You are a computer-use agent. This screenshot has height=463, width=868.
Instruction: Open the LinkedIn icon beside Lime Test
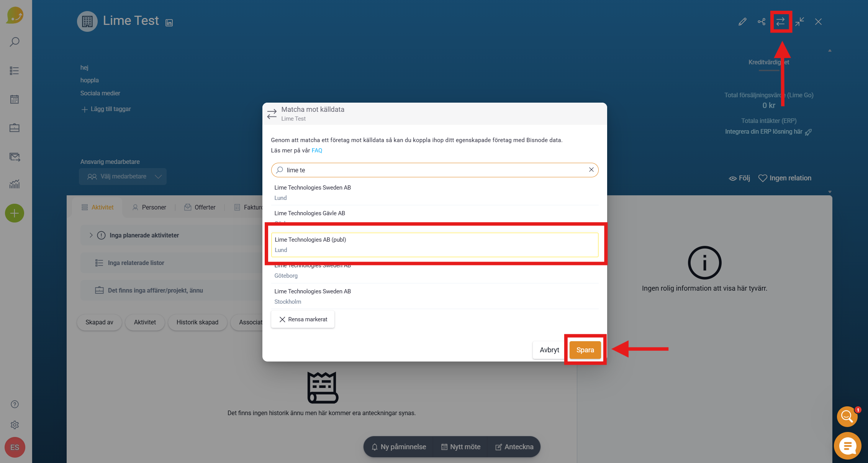tap(169, 23)
